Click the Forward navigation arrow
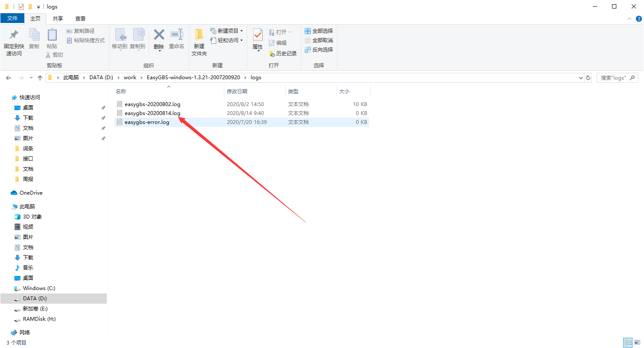644x348 pixels. (21, 78)
